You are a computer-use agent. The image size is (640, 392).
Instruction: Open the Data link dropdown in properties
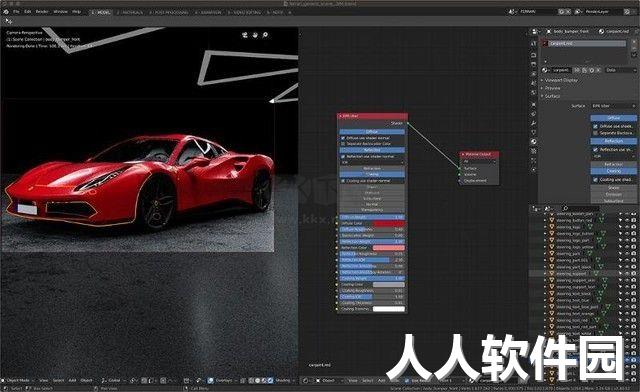tap(620, 70)
